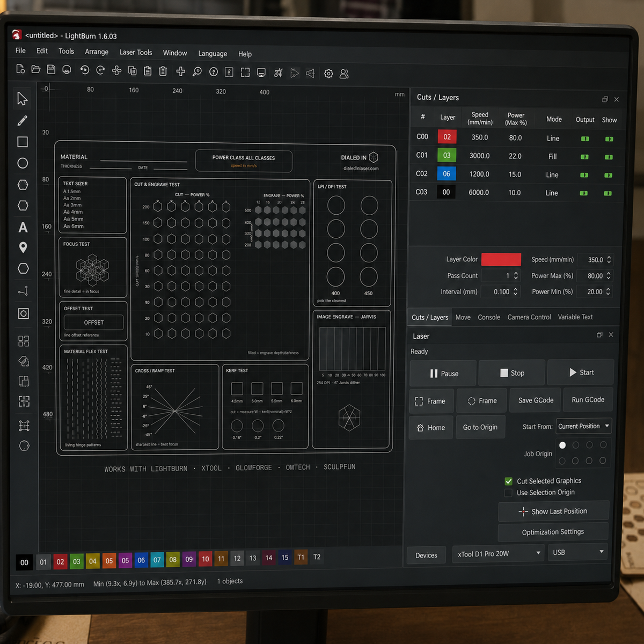Select the location pin Position tool
Viewport: 644px width, 644px height.
point(23,247)
